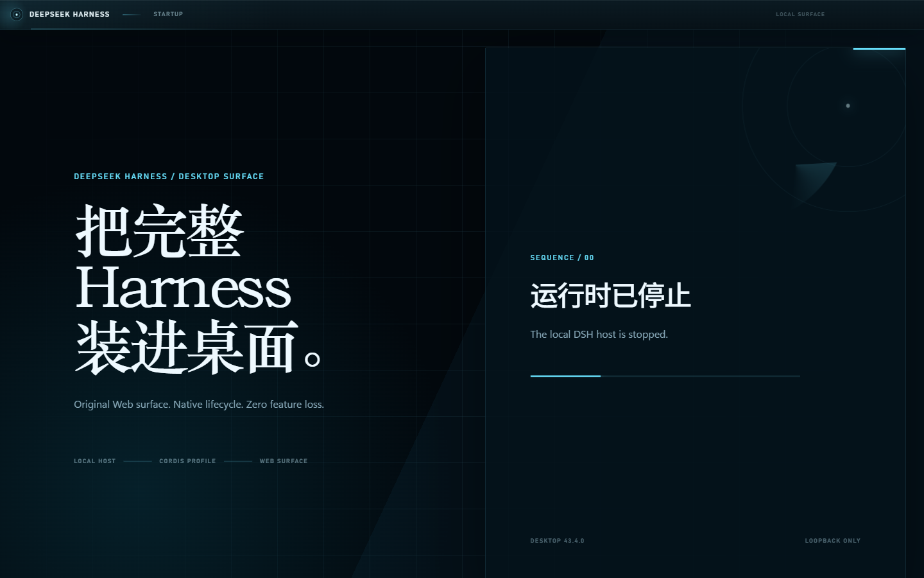This screenshot has width=924, height=578.
Task: Click the 把完整 Harness 装进桌面 headline
Action: click(x=199, y=289)
